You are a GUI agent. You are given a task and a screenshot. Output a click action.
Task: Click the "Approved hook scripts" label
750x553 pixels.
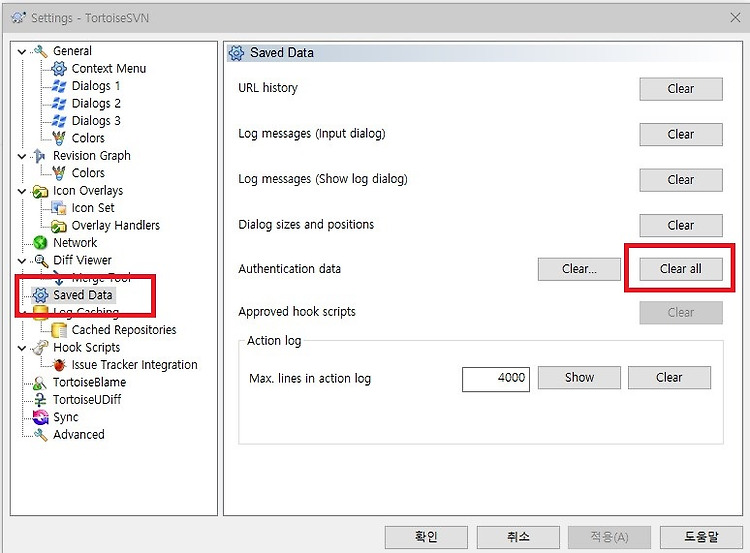click(297, 312)
